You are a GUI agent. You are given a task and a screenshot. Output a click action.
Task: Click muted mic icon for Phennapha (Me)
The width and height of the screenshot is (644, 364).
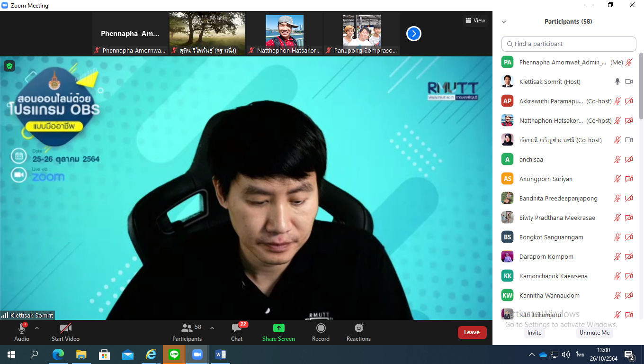click(629, 62)
